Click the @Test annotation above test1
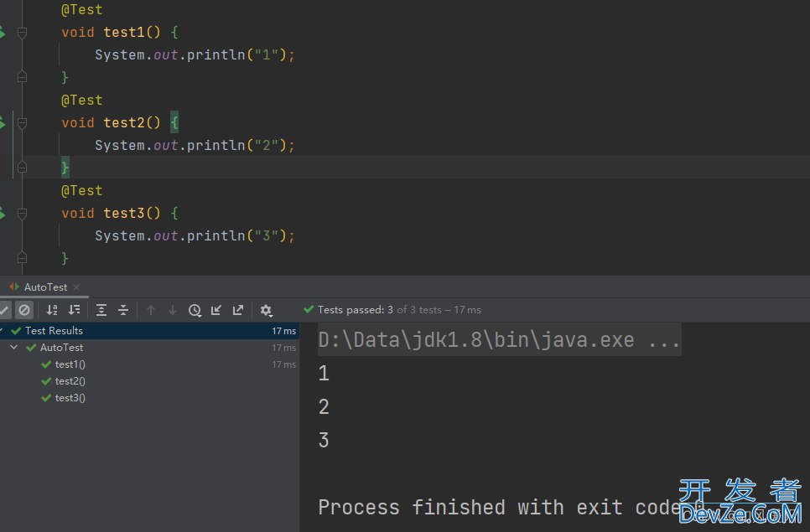The height and width of the screenshot is (532, 810). 81,10
